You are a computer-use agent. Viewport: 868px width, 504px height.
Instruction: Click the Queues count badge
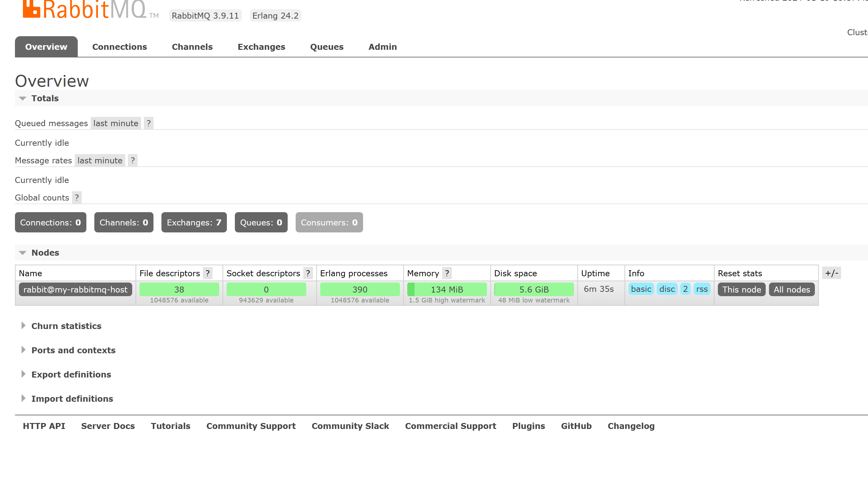click(x=260, y=222)
